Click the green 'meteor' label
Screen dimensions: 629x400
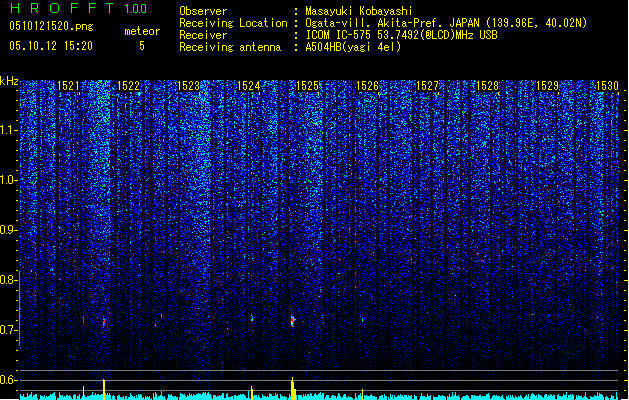point(142,31)
